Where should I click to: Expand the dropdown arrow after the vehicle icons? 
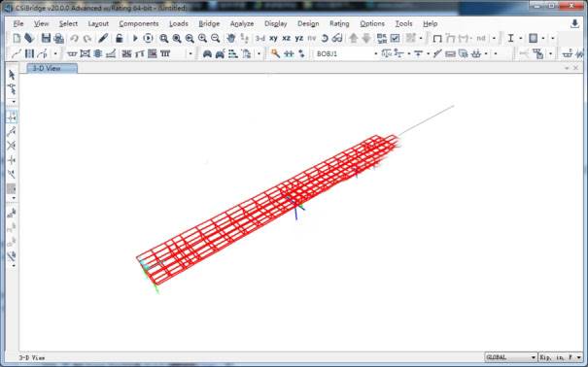point(259,54)
